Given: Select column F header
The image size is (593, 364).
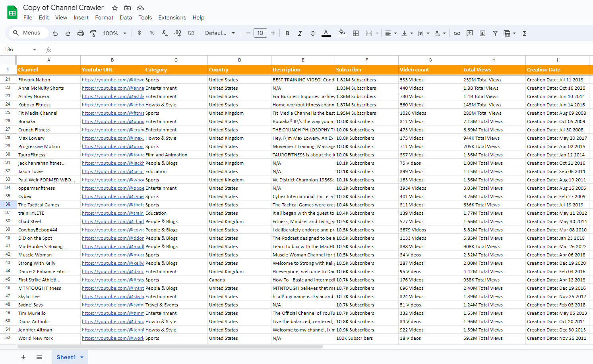Looking at the screenshot, I should (x=366, y=60).
